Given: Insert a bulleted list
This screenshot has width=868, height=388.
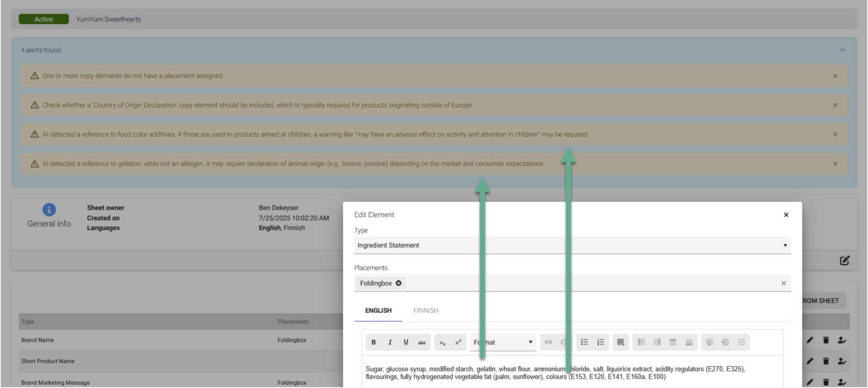Looking at the screenshot, I should click(584, 342).
